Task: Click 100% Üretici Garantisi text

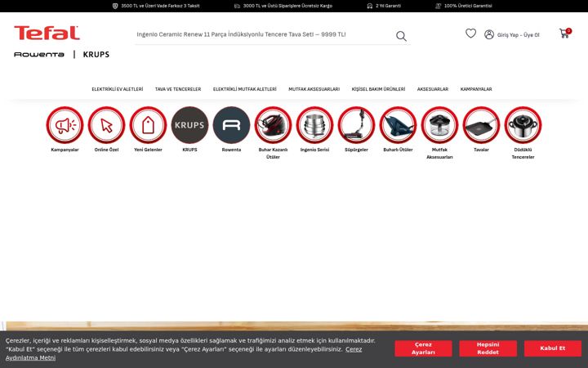Action: click(x=468, y=6)
